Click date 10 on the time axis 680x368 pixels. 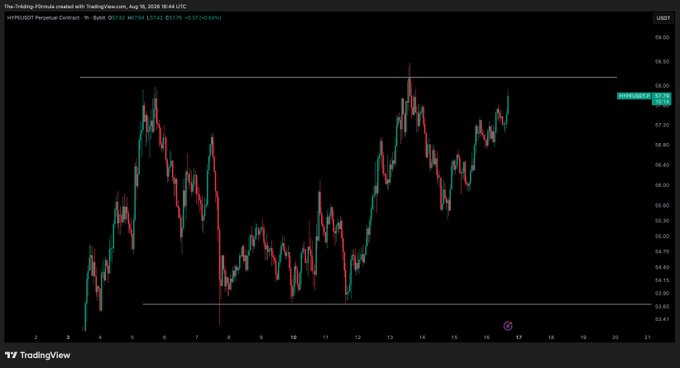[294, 338]
